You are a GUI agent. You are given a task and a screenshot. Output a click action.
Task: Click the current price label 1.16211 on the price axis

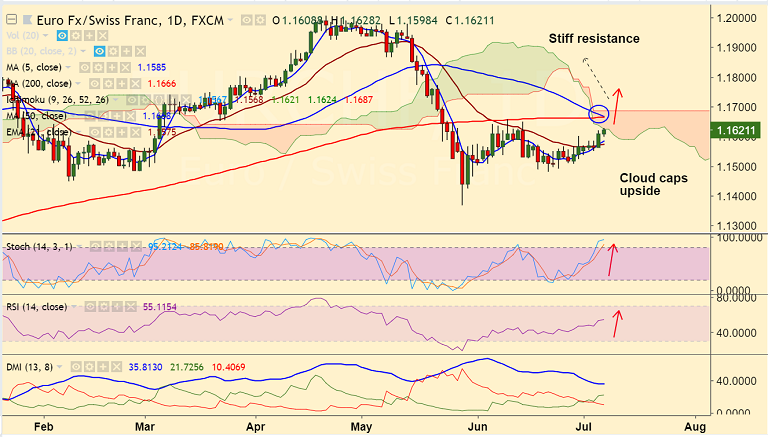(x=735, y=131)
